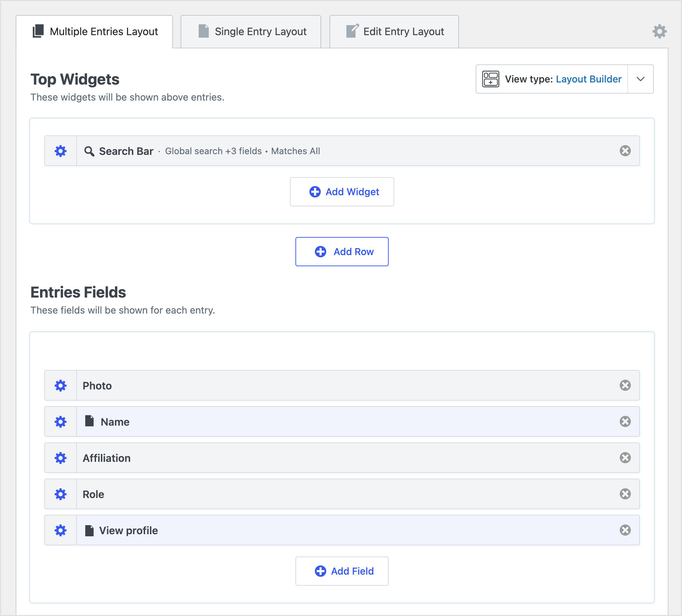The image size is (682, 616).
Task: Switch to Single Entry Layout tab
Action: [x=251, y=32]
